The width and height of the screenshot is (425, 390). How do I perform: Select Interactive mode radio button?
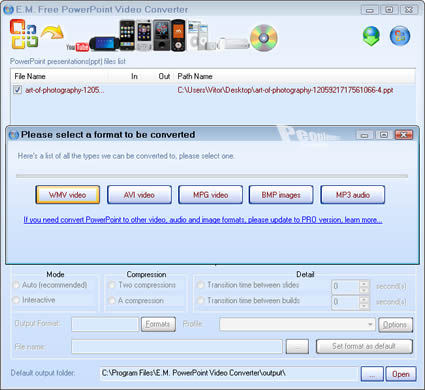point(16,300)
